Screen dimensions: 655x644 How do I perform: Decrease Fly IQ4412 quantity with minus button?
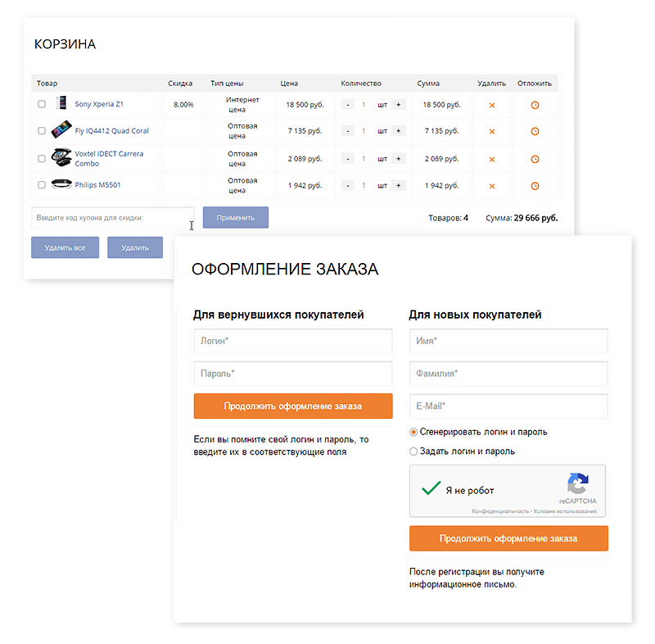pos(347,131)
